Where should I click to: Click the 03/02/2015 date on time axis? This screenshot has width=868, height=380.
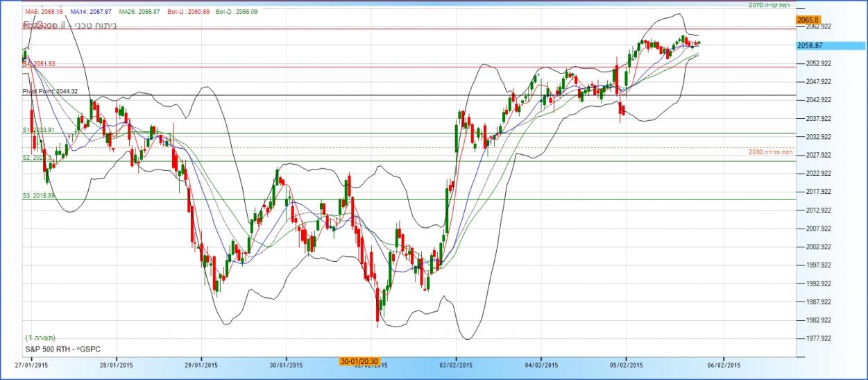(x=456, y=364)
